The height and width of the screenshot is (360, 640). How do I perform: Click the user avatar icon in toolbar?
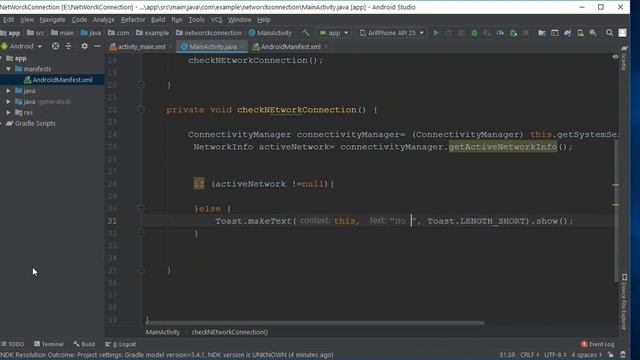(622, 33)
